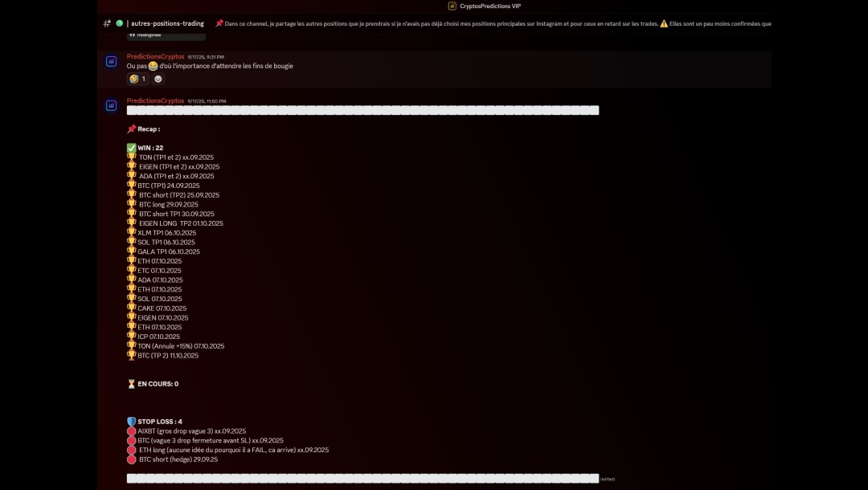Viewport: 868px width, 490px height.
Task: Click the laughing emoji in the Ou pas message
Action: coord(154,66)
